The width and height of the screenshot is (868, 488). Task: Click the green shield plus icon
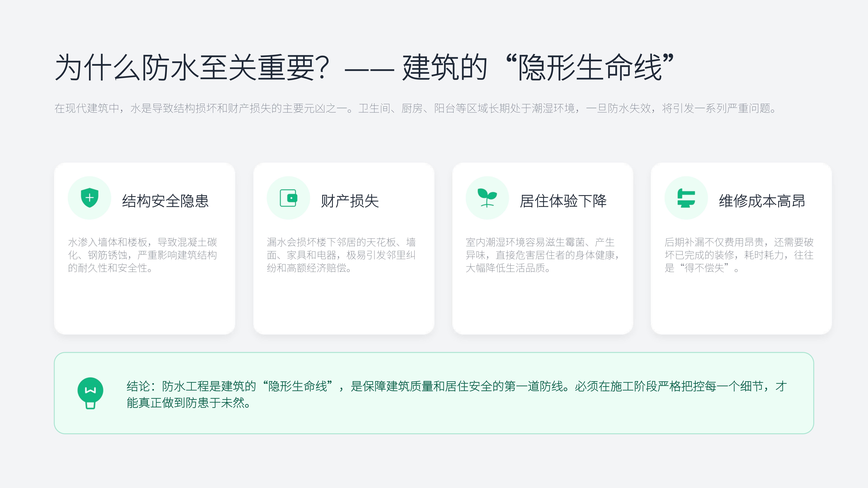(90, 198)
